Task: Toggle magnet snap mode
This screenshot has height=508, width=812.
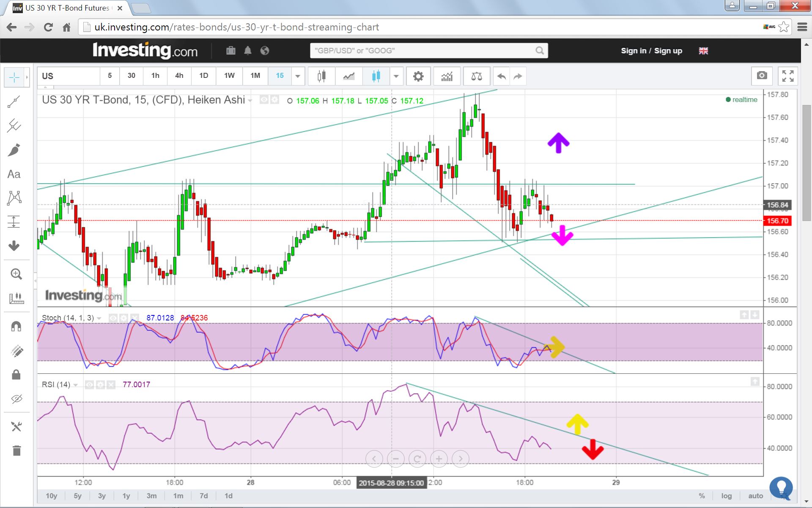Action: coord(16,326)
